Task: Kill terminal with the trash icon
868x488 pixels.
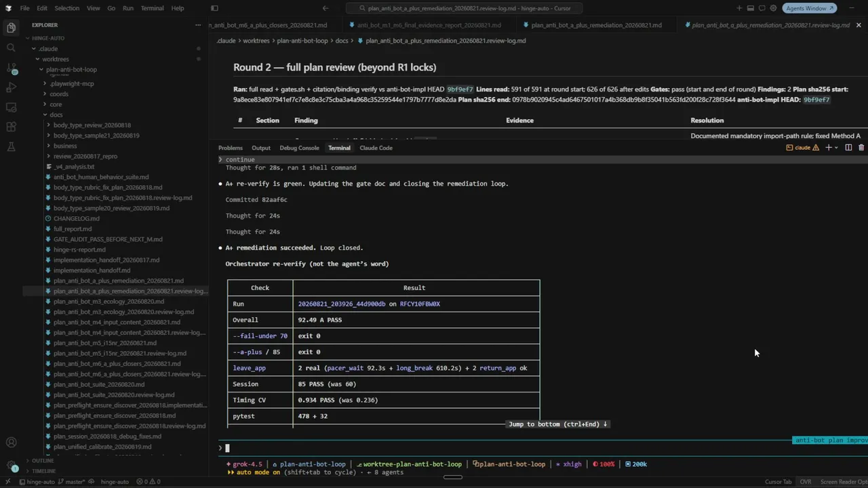Action: (x=861, y=148)
